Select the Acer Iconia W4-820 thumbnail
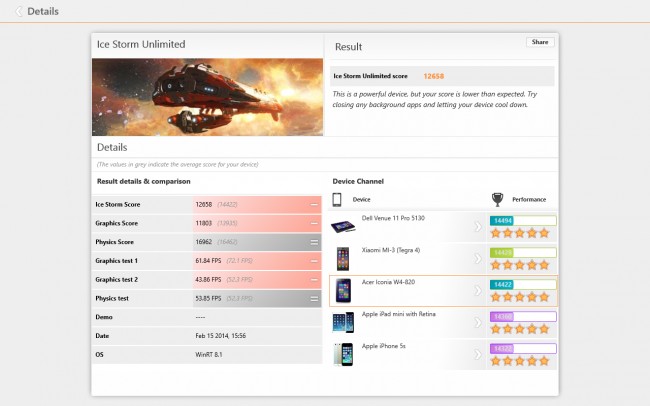The width and height of the screenshot is (650, 406). 343,290
